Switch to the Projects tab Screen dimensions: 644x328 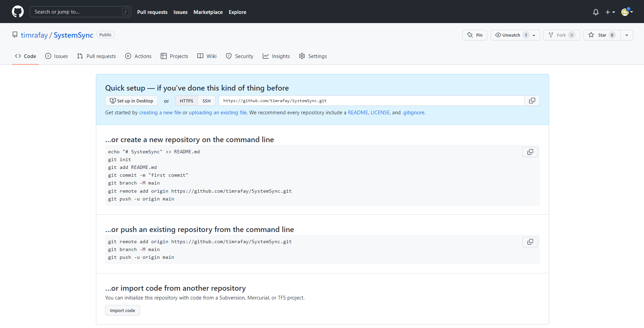(174, 56)
